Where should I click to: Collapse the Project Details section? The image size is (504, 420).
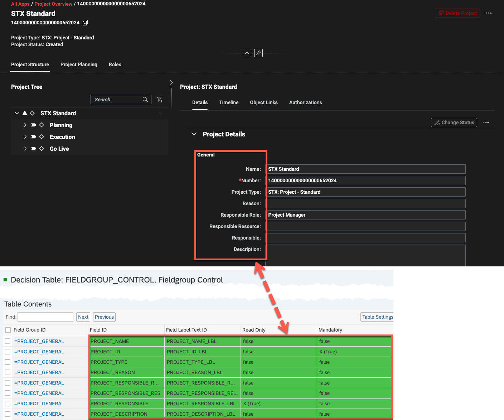coord(194,134)
